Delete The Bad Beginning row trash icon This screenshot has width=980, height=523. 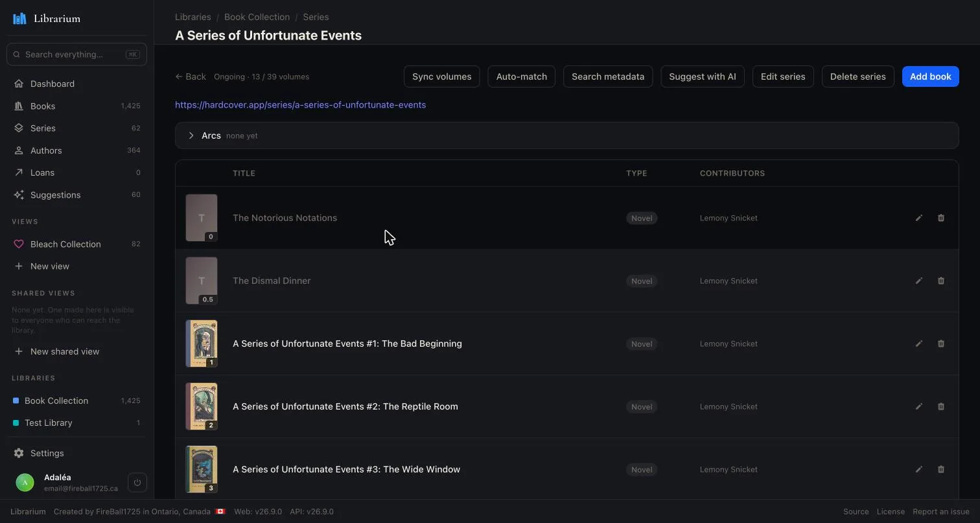tap(941, 344)
